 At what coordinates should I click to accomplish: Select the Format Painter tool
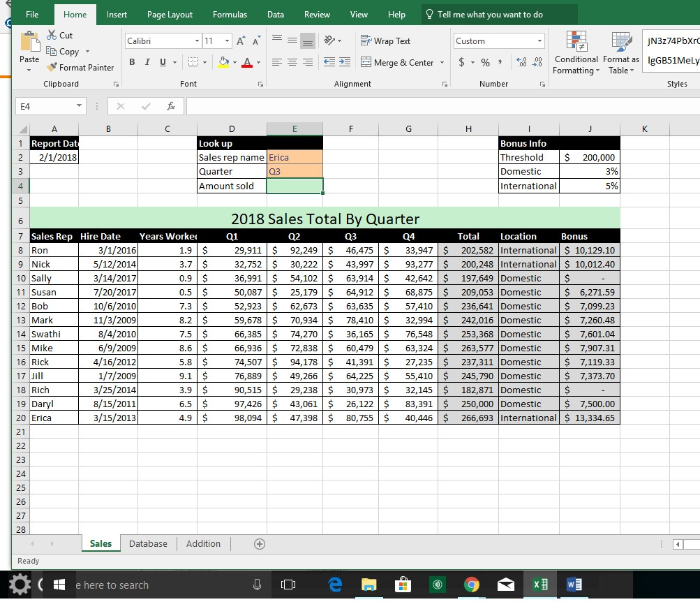click(x=80, y=67)
